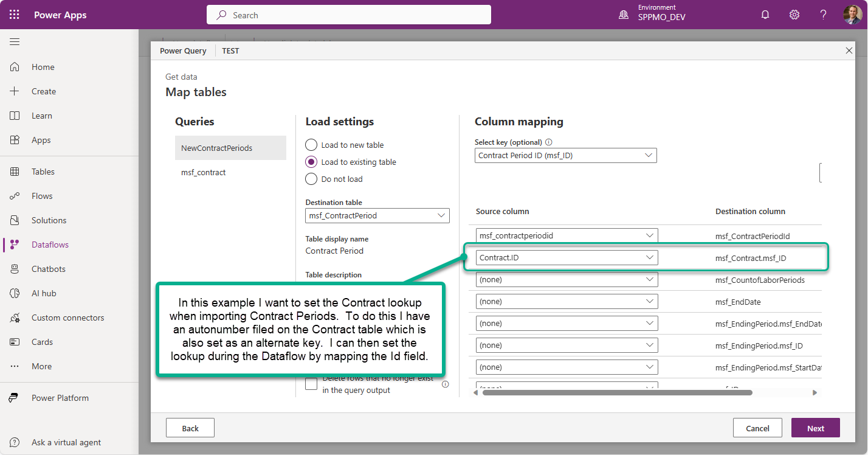868x455 pixels.
Task: Open Solutions in navigation
Action: [49, 220]
